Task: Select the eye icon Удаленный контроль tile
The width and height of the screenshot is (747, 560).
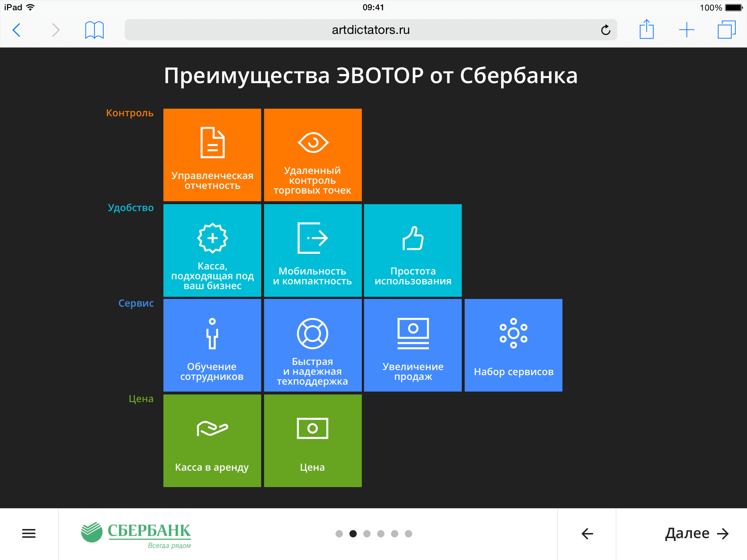Action: tap(313, 155)
